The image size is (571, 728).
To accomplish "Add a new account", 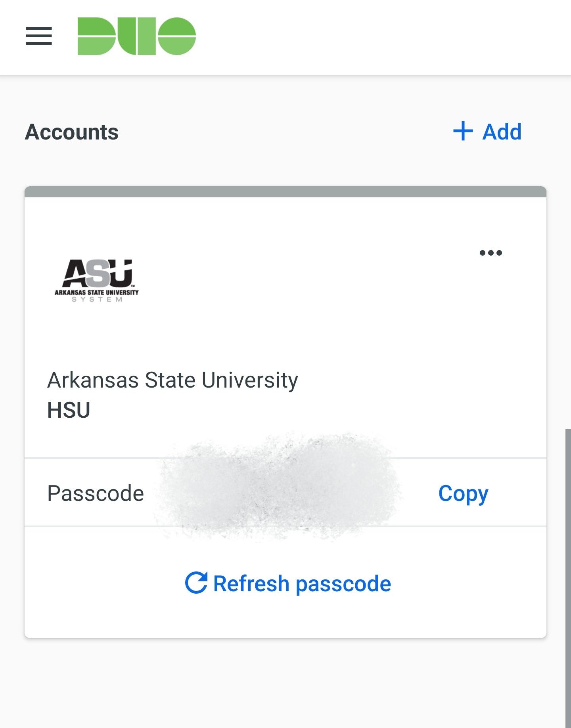I will 487,132.
